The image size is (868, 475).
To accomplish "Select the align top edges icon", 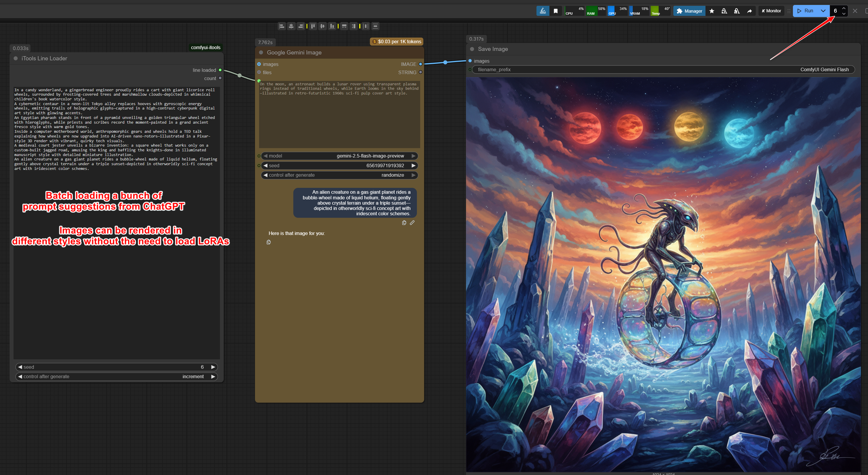I will tap(312, 26).
